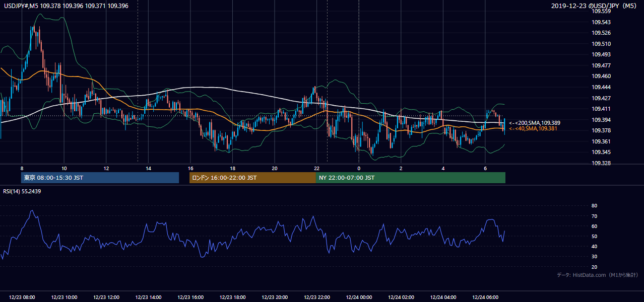
Task: Click the 12/23 20:00 time axis label
Action: click(x=275, y=297)
